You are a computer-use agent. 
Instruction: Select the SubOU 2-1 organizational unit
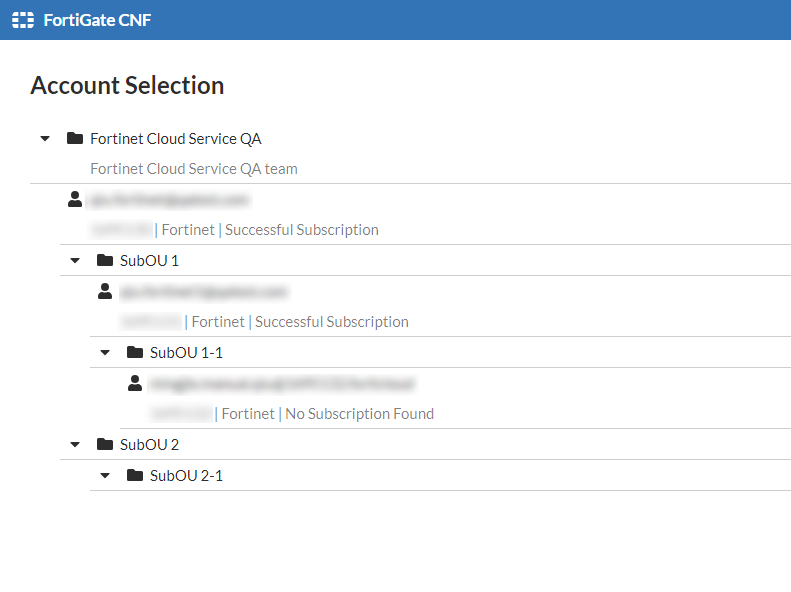tap(186, 475)
